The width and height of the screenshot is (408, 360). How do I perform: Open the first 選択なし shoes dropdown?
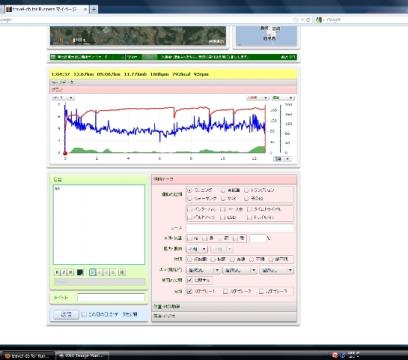(204, 270)
